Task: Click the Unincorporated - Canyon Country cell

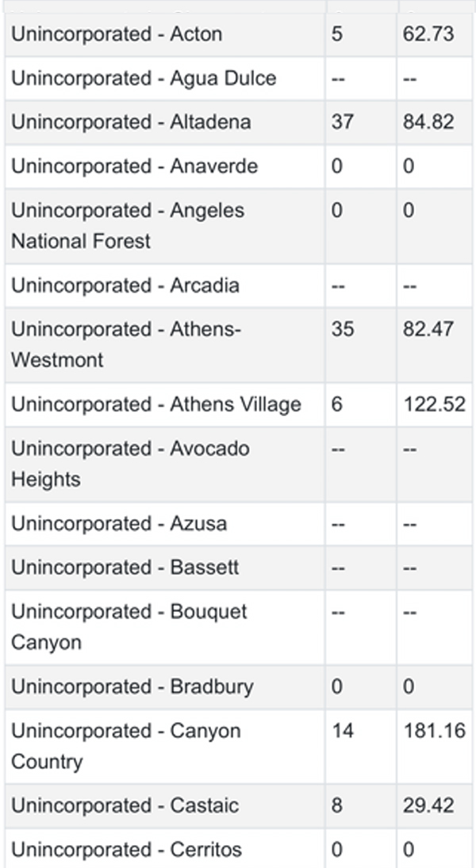Action: [x=125, y=746]
